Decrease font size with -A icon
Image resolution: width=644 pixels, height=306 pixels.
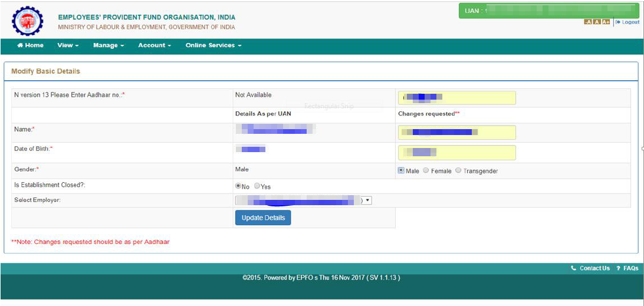click(x=588, y=22)
